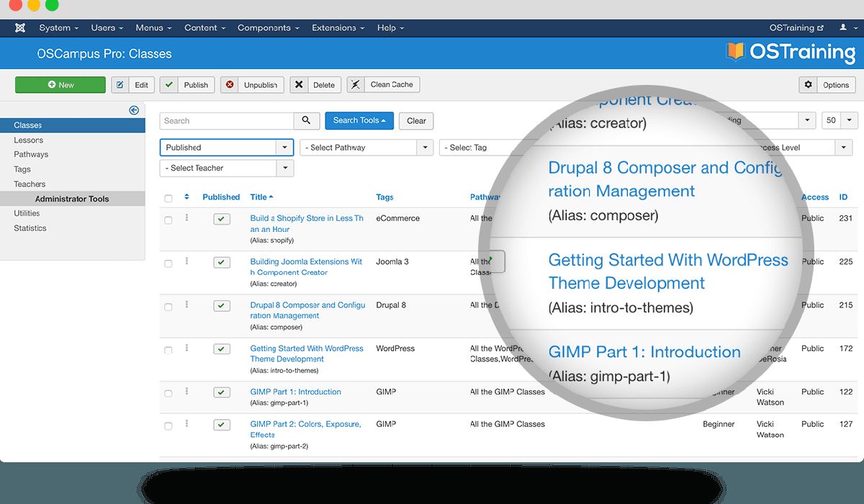This screenshot has width=864, height=504.
Task: Check the GIMP Part 1 row checkbox
Action: (168, 394)
